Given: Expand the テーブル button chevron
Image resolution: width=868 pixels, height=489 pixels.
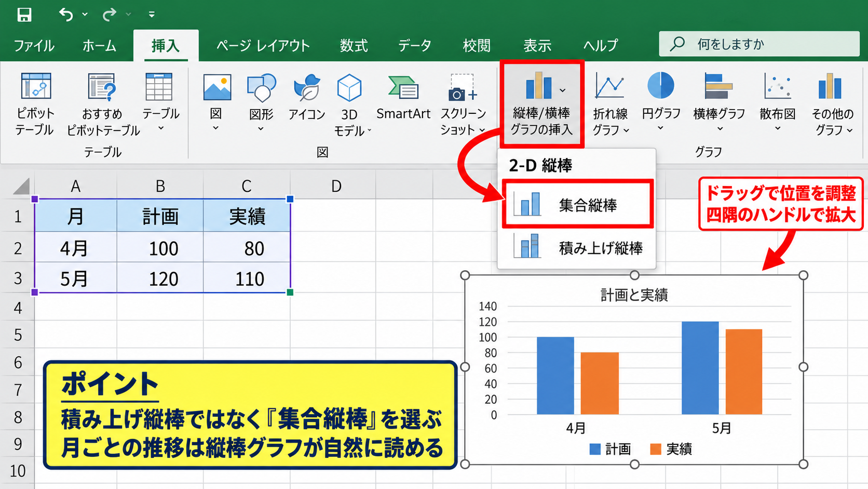Looking at the screenshot, I should (x=161, y=128).
